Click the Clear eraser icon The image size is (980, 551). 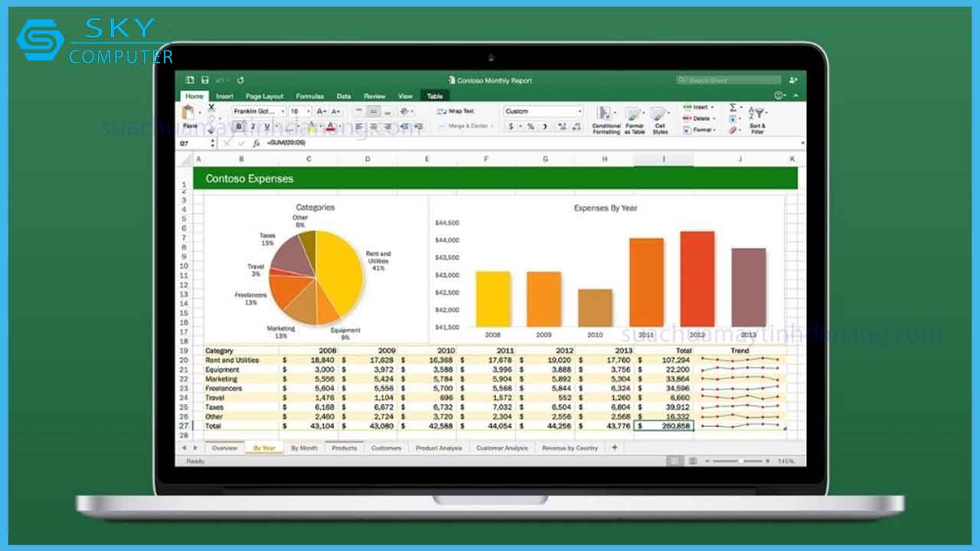[x=733, y=130]
